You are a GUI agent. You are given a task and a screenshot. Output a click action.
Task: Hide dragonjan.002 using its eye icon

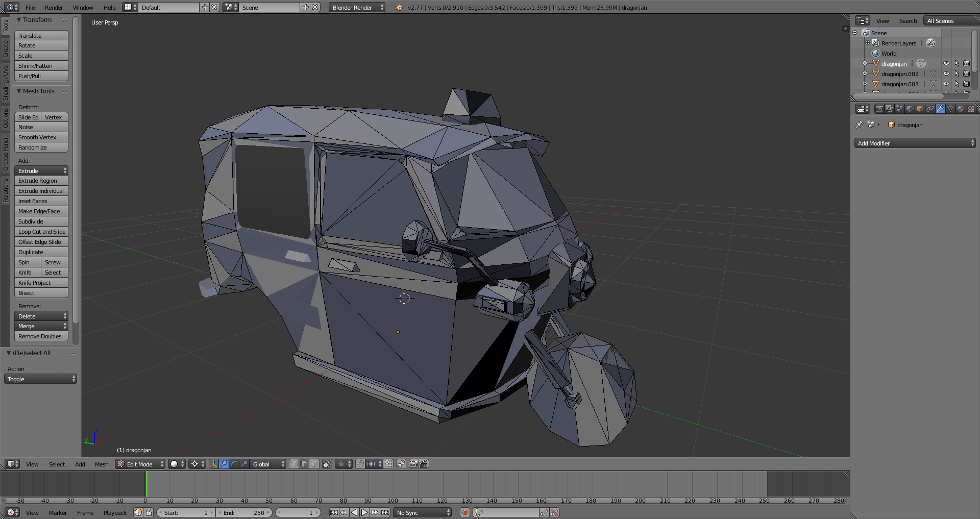tap(946, 74)
